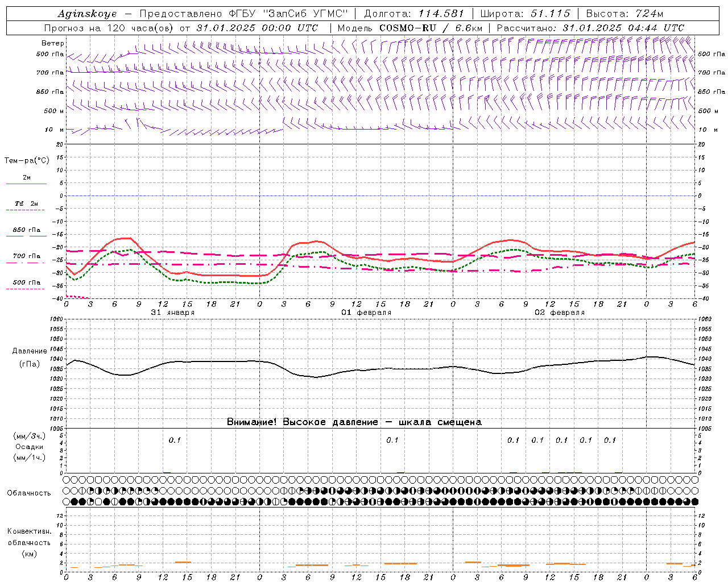Click the Долгота value 114.581
Screen dimensions: 728x582
click(441, 14)
